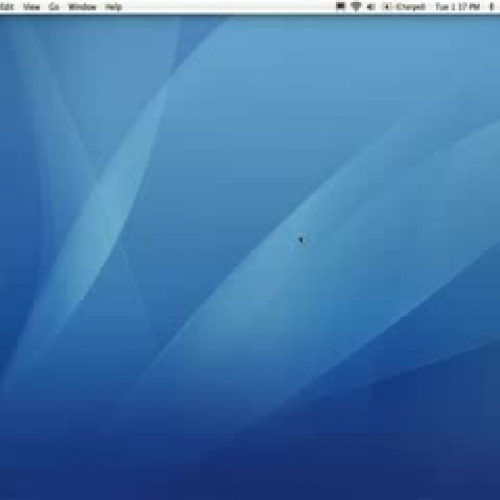The image size is (500, 500).
Task: Open the Edit menu
Action: 7,7
